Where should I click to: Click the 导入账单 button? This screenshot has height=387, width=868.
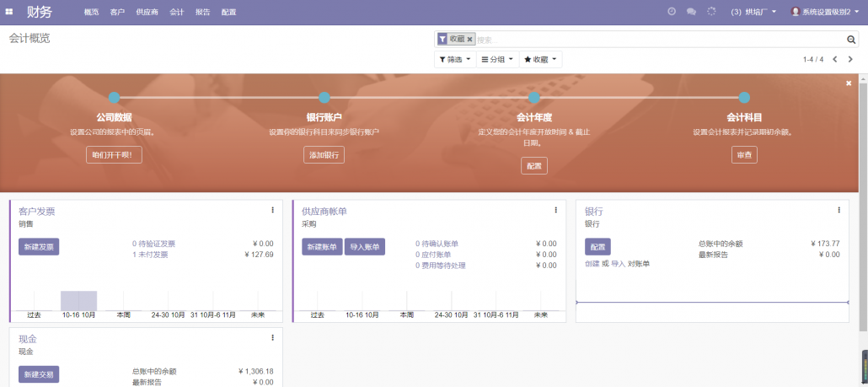click(x=364, y=247)
